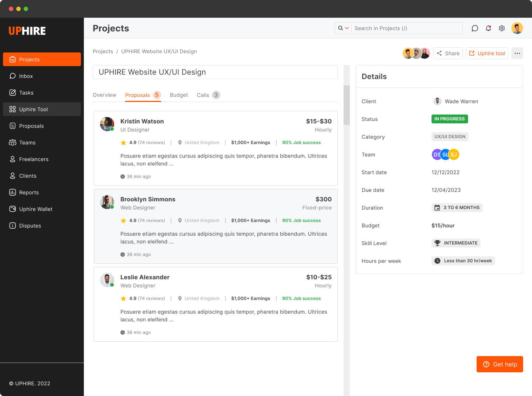Image resolution: width=532 pixels, height=396 pixels.
Task: Open the more options ellipsis menu
Action: [x=517, y=53]
